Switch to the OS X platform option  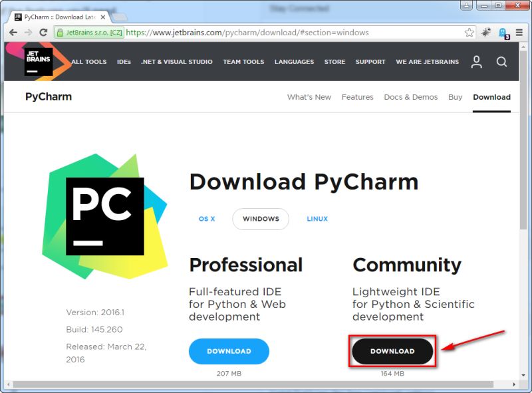coord(207,219)
